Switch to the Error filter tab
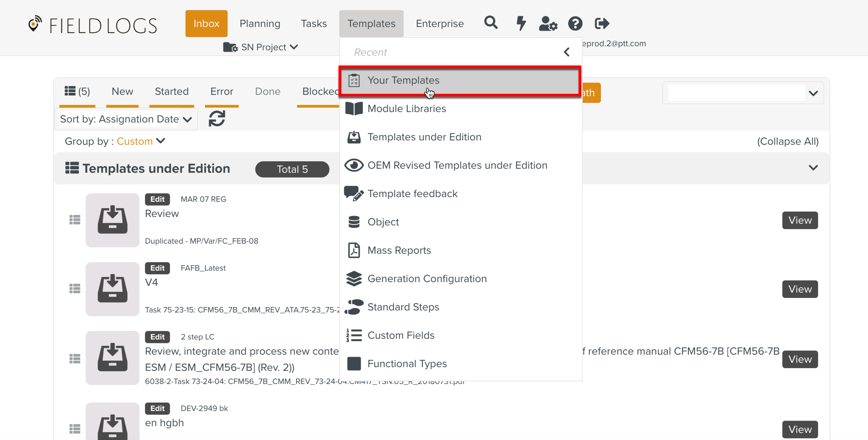The width and height of the screenshot is (868, 440). coord(222,91)
